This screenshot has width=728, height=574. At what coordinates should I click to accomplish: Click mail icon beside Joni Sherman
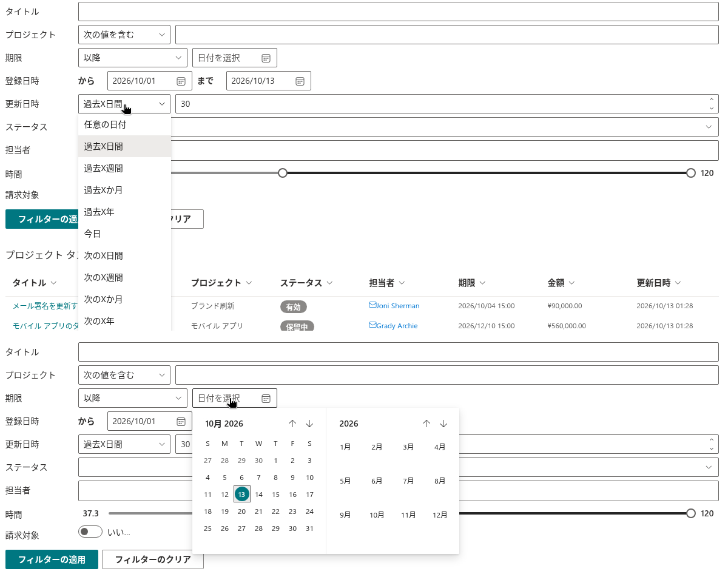pos(372,305)
